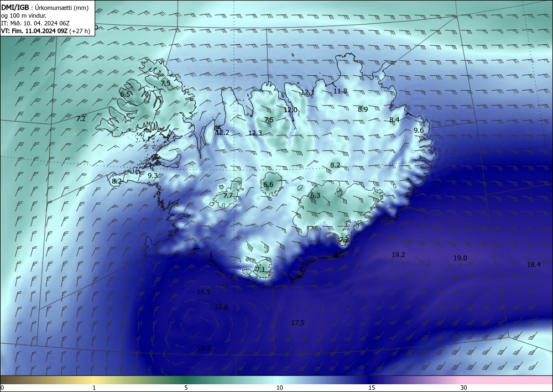Click the '30' label on the color scale
This screenshot has height=392, width=553.
(464, 388)
